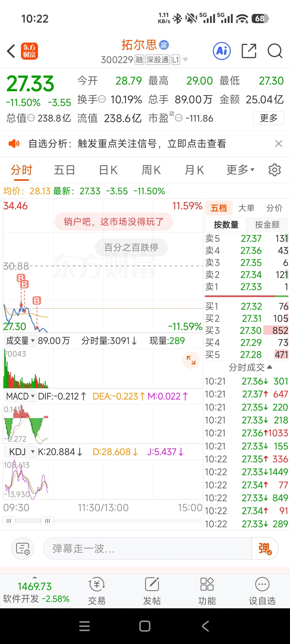Open the barrage list settings icon
The image size is (290, 644).
point(23,548)
